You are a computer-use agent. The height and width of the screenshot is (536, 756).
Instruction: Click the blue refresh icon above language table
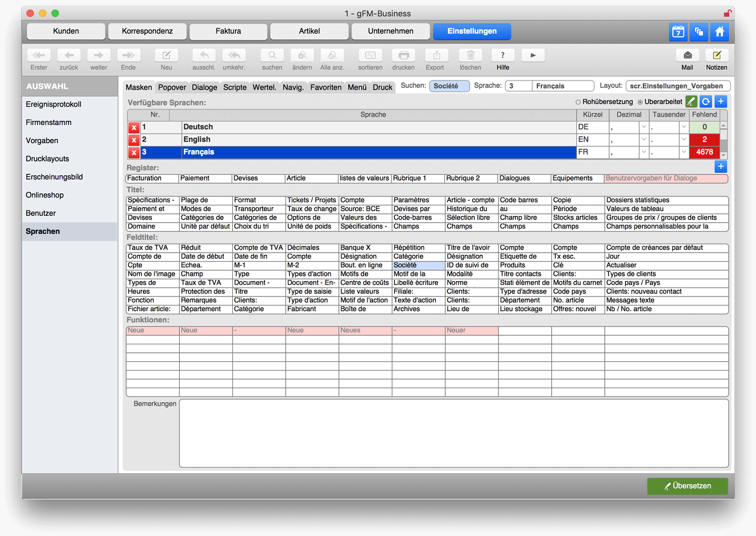[x=706, y=102]
